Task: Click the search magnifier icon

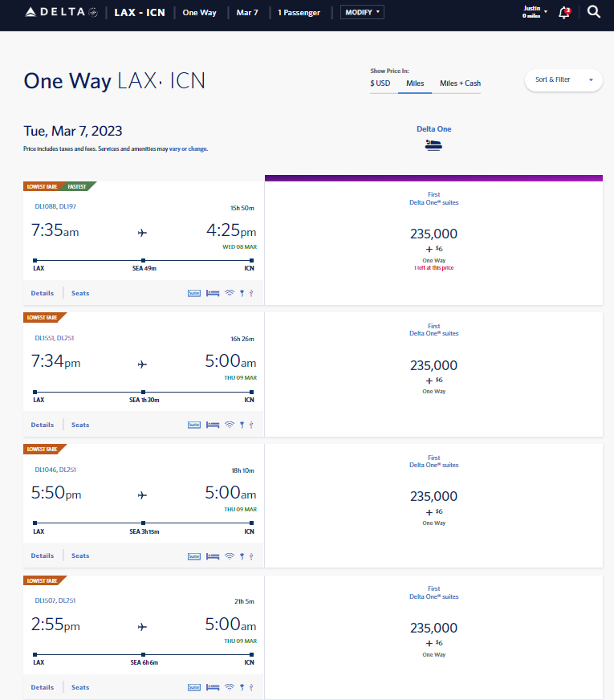Action: 593,12
